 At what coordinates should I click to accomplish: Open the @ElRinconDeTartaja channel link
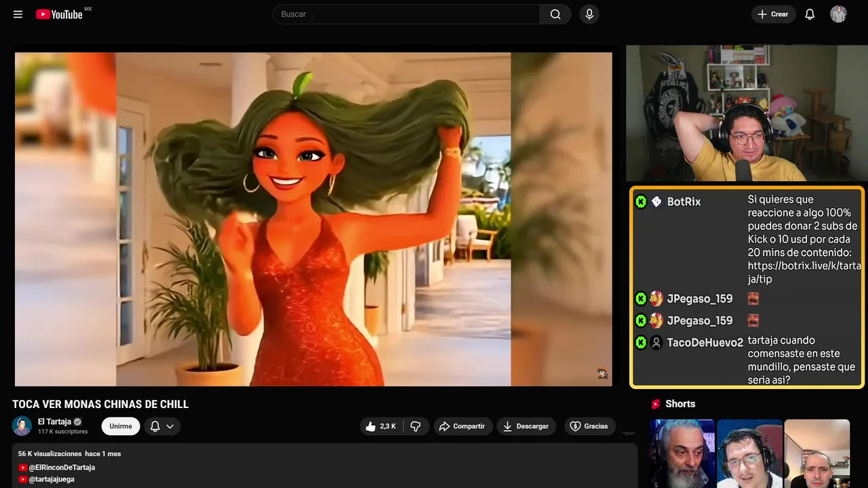[61, 468]
